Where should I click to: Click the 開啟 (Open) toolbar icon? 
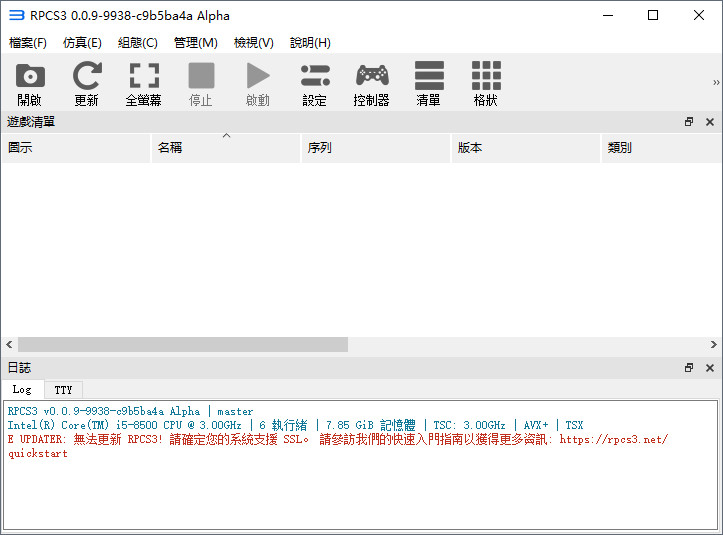click(30, 83)
